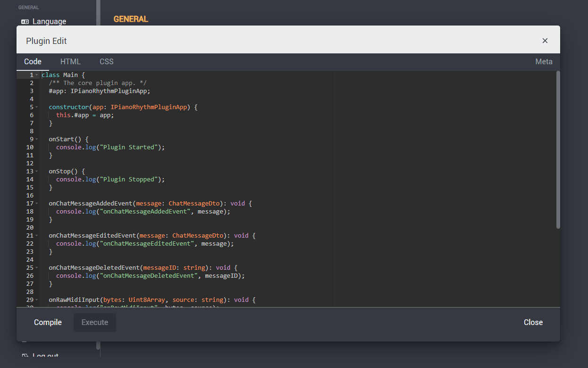Viewport: 588px width, 368px height.
Task: Click the console.log "onChatMessageEditedEvent" line
Action: point(145,244)
